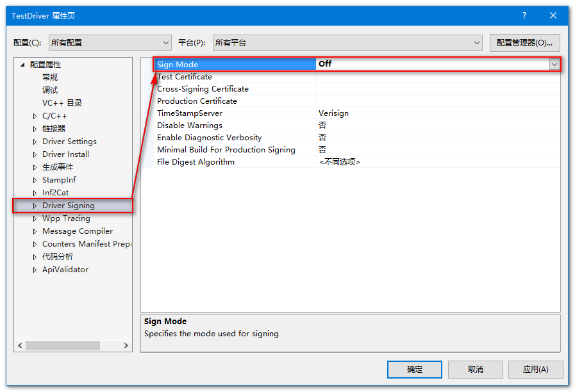Image resolution: width=575 pixels, height=392 pixels.
Task: Expand the StampInf node arrow
Action: [x=35, y=180]
